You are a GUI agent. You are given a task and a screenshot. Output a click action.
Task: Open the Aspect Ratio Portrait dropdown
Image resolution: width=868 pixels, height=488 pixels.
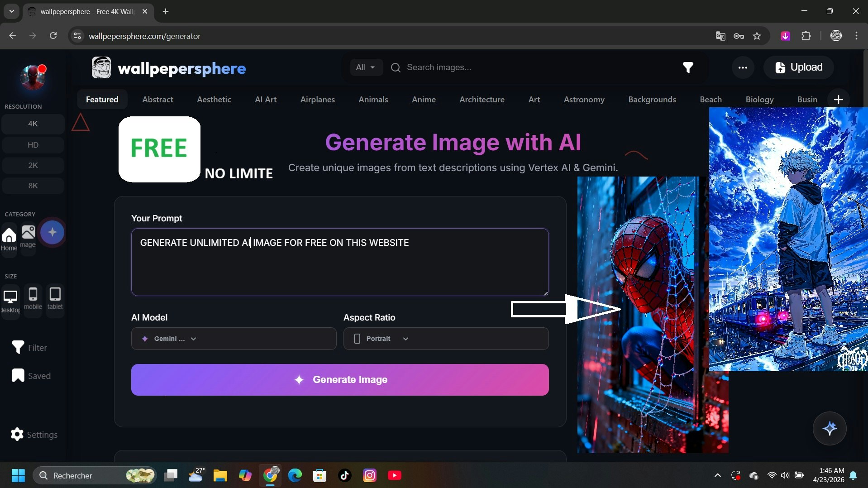[446, 339]
